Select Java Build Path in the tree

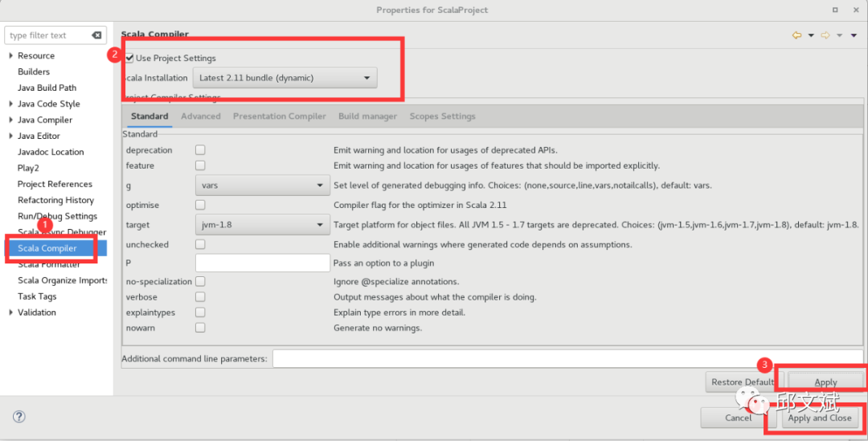click(47, 88)
